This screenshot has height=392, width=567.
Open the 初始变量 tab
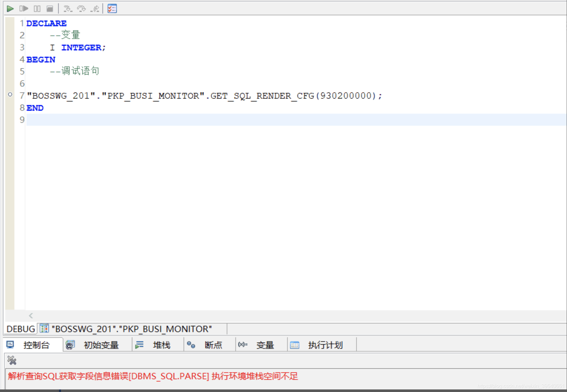98,345
